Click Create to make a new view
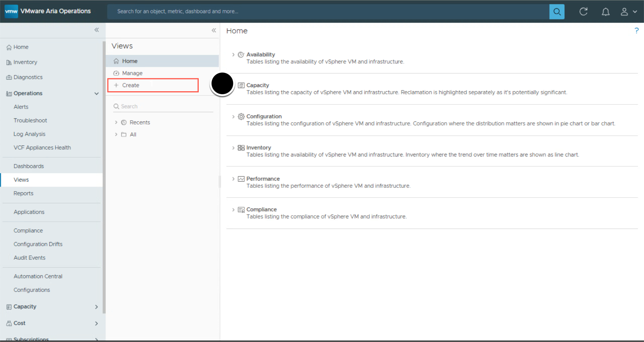This screenshot has width=644, height=342. 130,86
